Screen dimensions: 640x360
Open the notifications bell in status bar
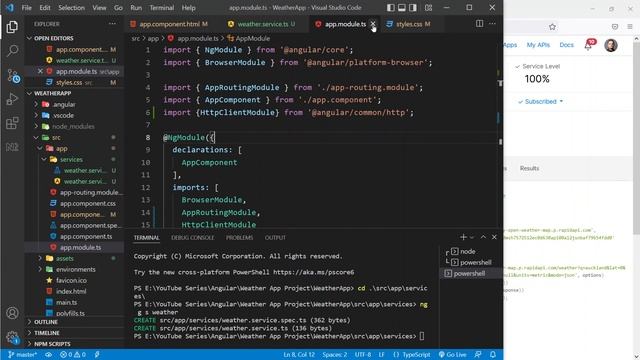(x=493, y=354)
